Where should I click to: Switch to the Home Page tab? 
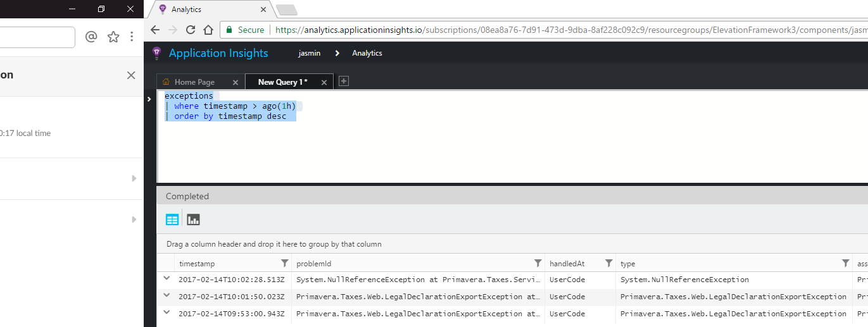tap(194, 82)
